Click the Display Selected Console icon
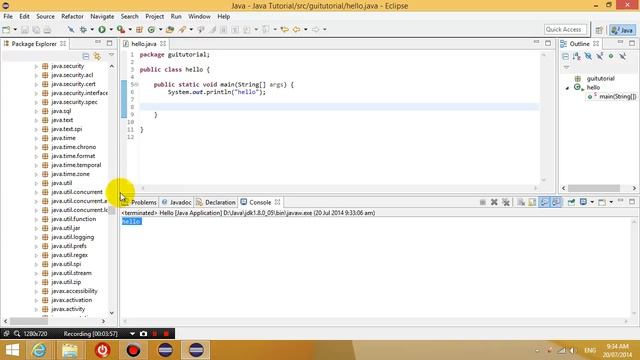The image size is (640, 360). tap(583, 202)
